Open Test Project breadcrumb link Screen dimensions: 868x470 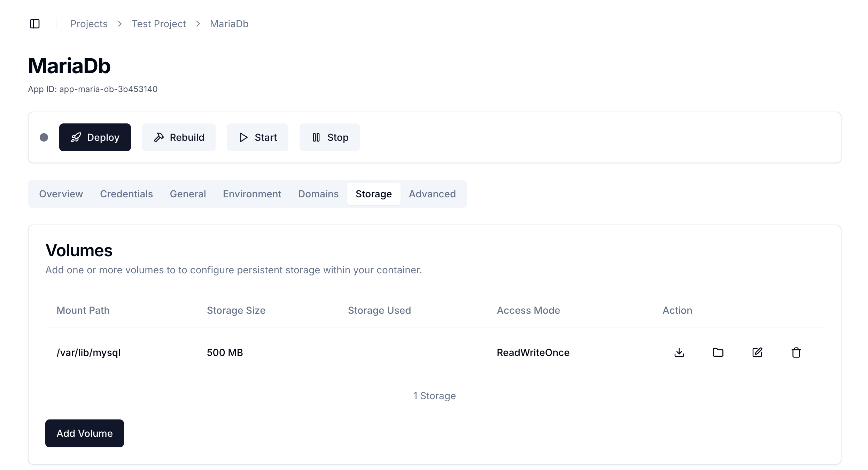coord(159,24)
